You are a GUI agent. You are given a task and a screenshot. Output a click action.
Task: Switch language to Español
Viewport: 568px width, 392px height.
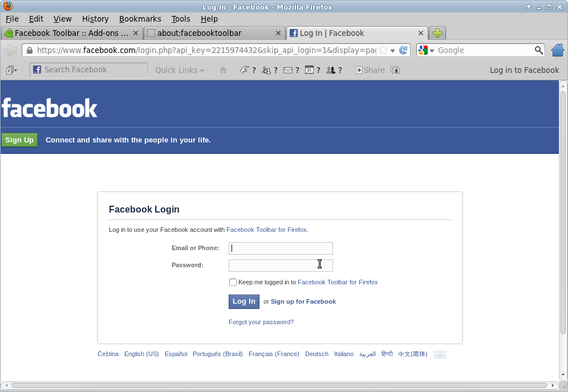pos(176,354)
